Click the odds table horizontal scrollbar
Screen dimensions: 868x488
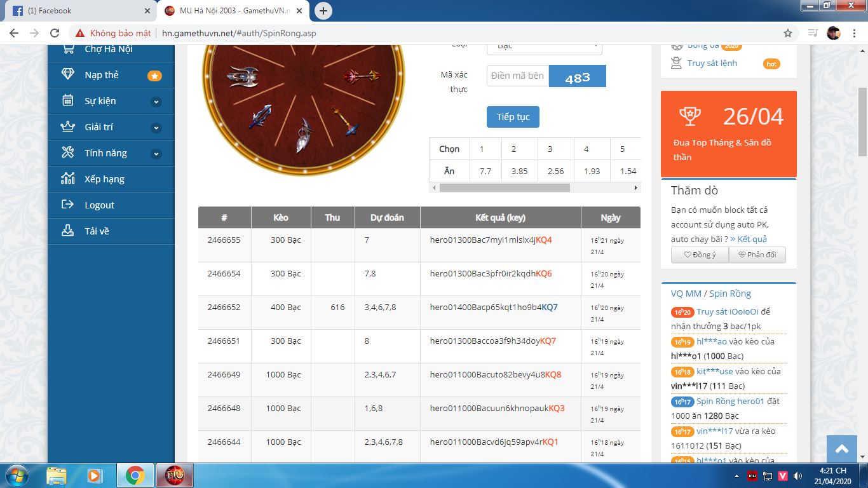(x=504, y=187)
